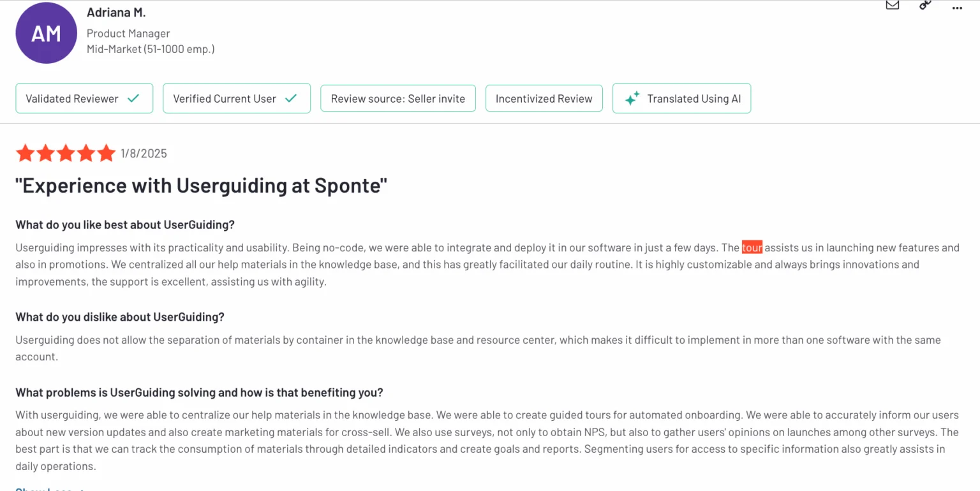The width and height of the screenshot is (980, 491).
Task: Click checkmark icon in Verified Current User badge
Action: click(x=291, y=98)
